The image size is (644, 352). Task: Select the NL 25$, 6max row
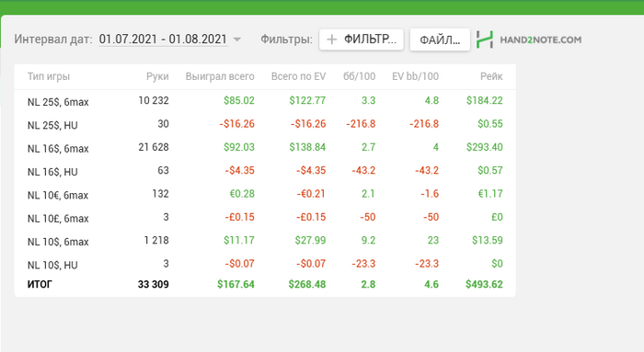click(x=265, y=101)
